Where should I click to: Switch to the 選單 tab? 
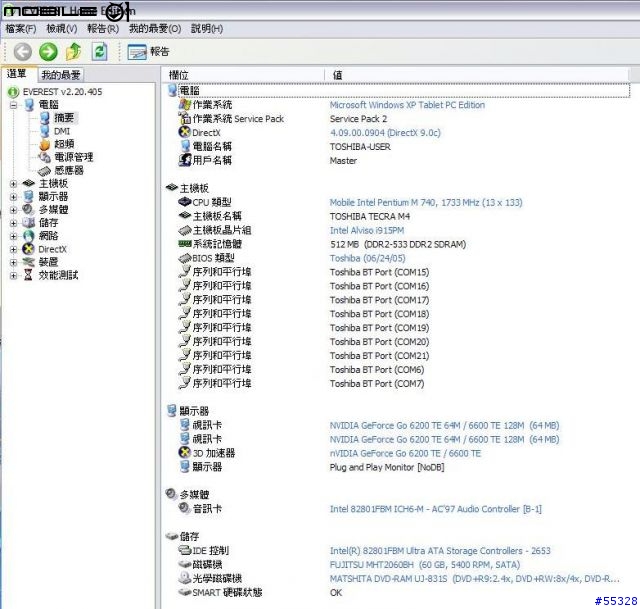pyautogui.click(x=17, y=74)
